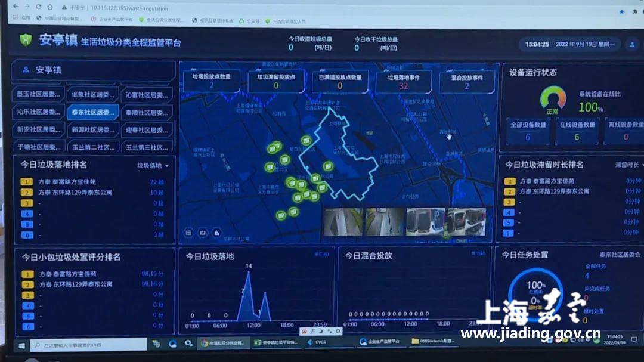This screenshot has height=362, width=644.
Task: Click the Windows Start button
Action: tap(22, 344)
